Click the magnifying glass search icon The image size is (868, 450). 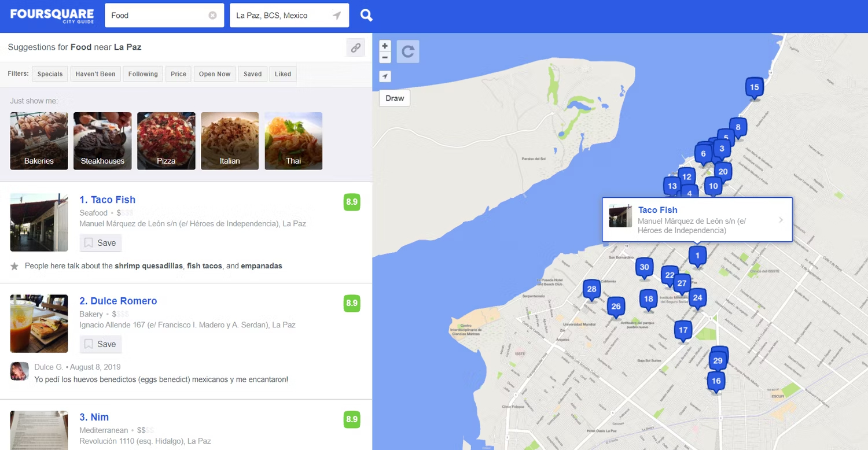pyautogui.click(x=366, y=15)
